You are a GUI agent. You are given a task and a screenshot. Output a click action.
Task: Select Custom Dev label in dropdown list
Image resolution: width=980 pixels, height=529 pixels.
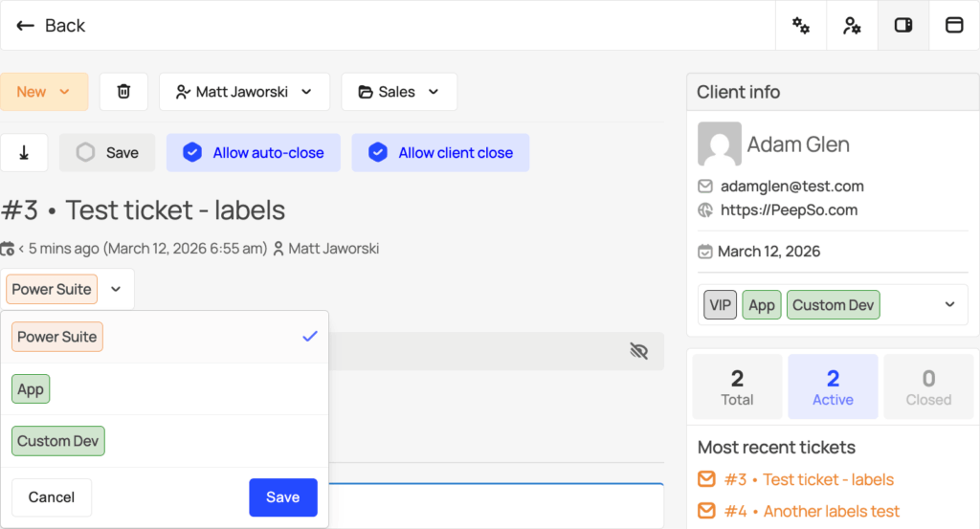(x=57, y=441)
